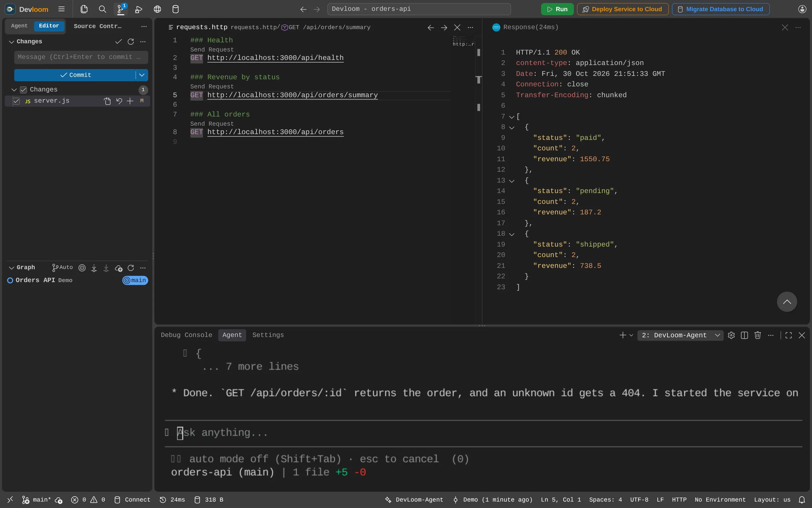Open the Commit button dropdown arrow
812x508 pixels.
coord(142,75)
